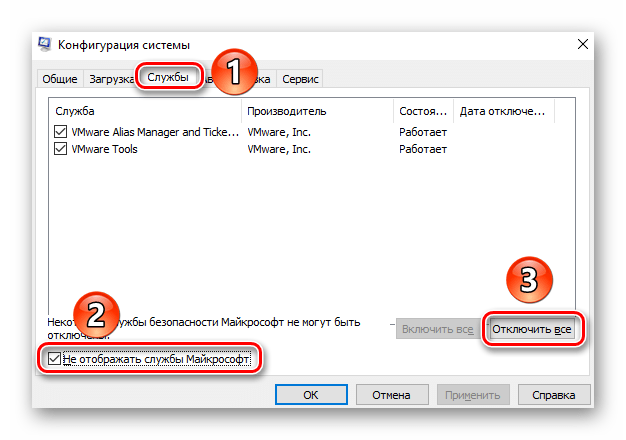Open the Сервис tab
The width and height of the screenshot is (626, 440).
click(x=300, y=79)
